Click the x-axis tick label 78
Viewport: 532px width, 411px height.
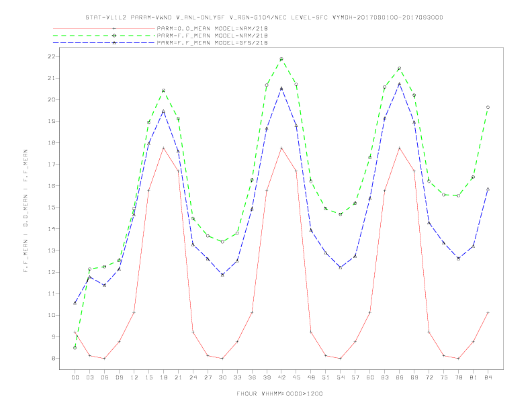(x=459, y=377)
